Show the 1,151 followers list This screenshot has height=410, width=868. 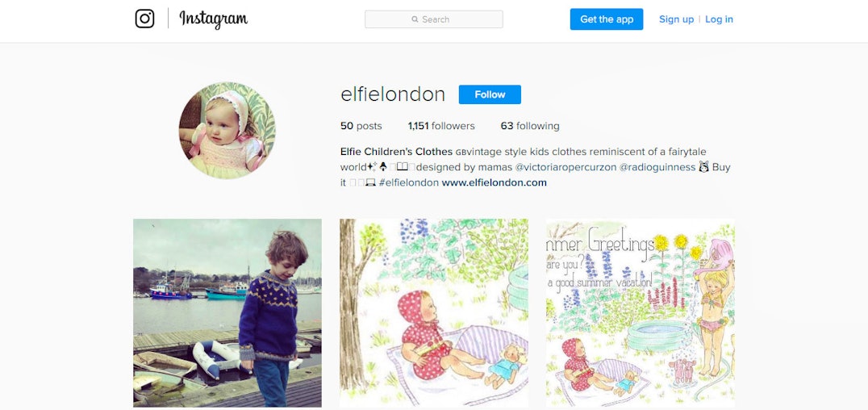tap(441, 126)
